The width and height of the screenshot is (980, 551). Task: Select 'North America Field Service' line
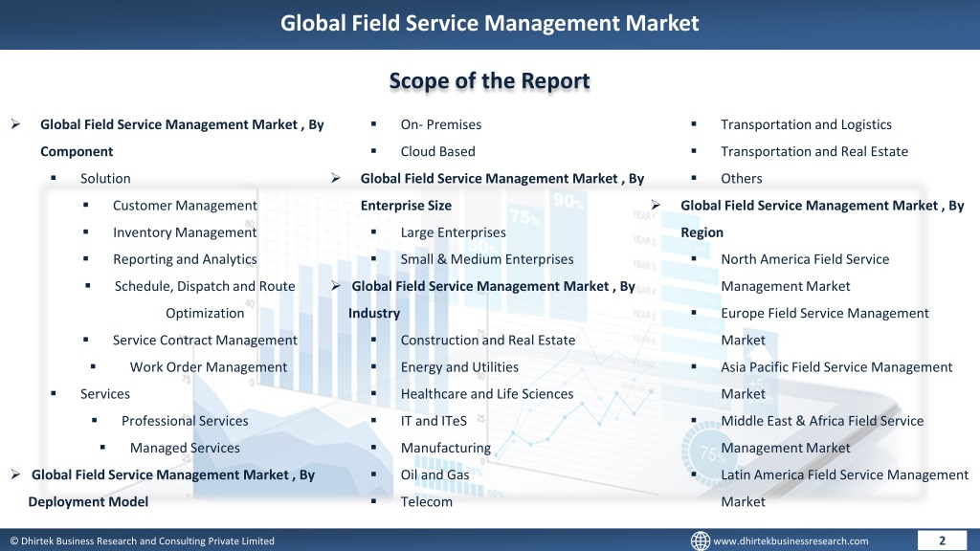pos(804,259)
